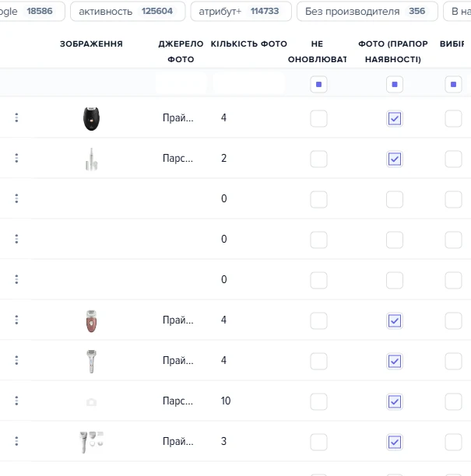This screenshot has width=471, height=476.
Task: Click ФОТО (ПРАПОР НАЯВНОСТІ) column header
Action: click(x=393, y=51)
